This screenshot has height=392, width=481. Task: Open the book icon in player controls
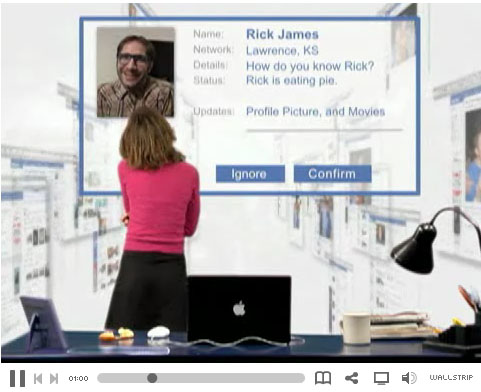click(323, 378)
